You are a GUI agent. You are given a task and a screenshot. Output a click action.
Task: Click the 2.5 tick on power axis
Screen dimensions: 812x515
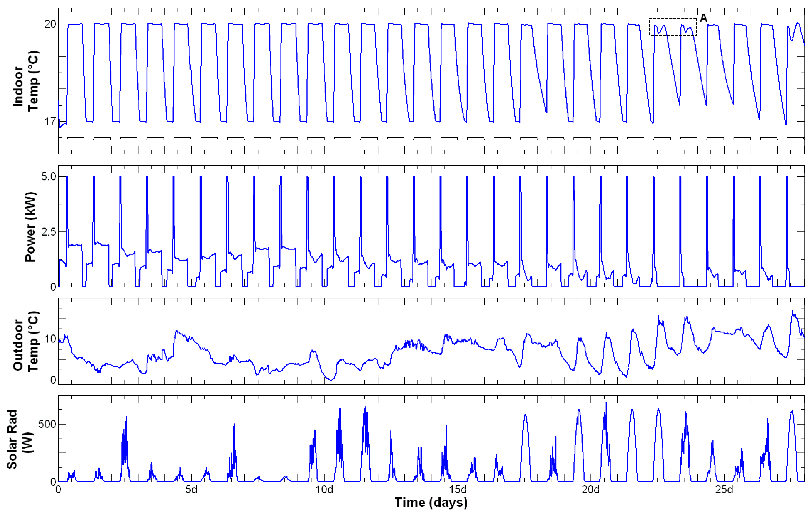[48, 232]
